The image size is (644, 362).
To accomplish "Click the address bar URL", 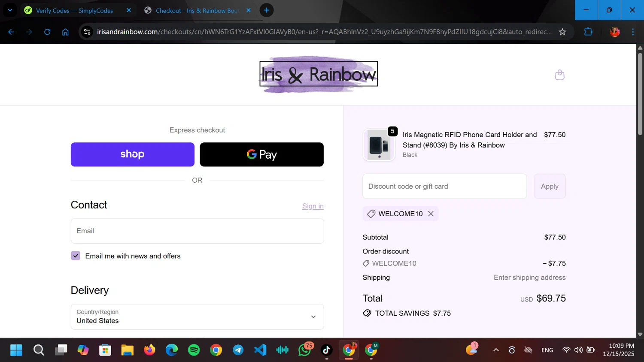I will [x=324, y=32].
